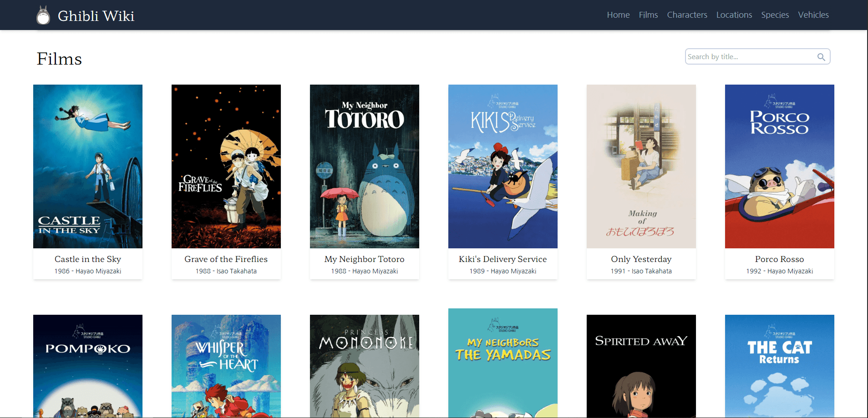Click the Totoro logo icon

click(43, 15)
